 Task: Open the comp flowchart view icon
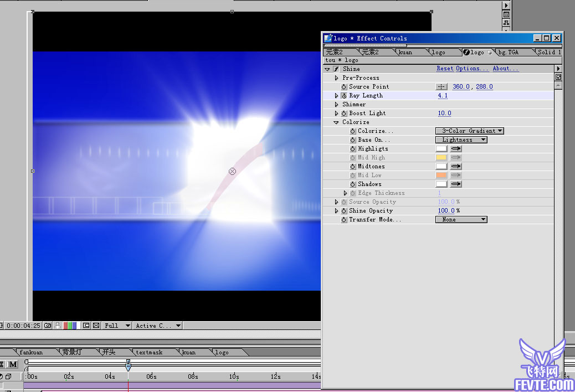506,23
